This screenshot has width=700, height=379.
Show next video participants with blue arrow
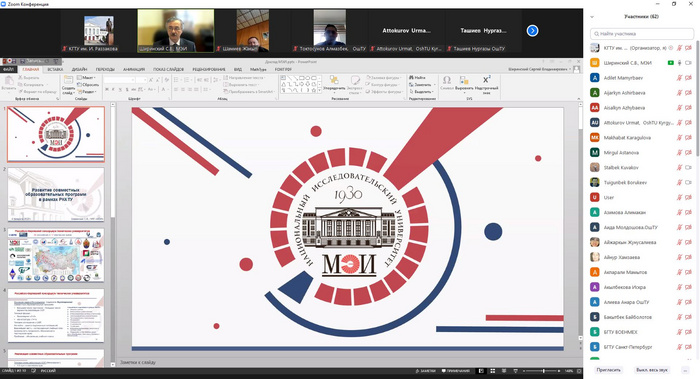click(x=532, y=30)
